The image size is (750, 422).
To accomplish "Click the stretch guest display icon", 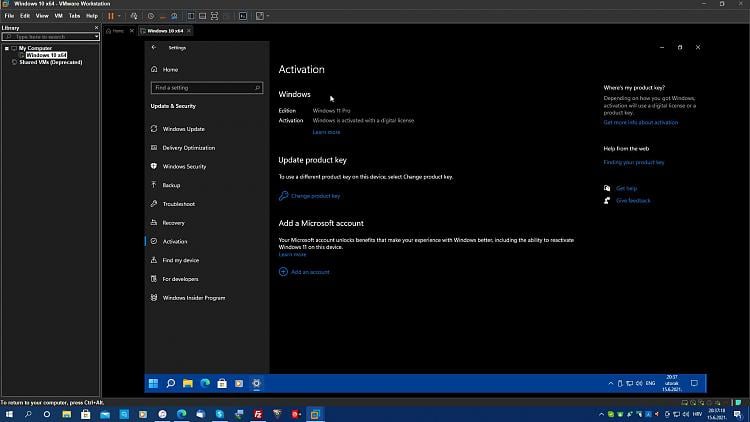I will point(260,16).
